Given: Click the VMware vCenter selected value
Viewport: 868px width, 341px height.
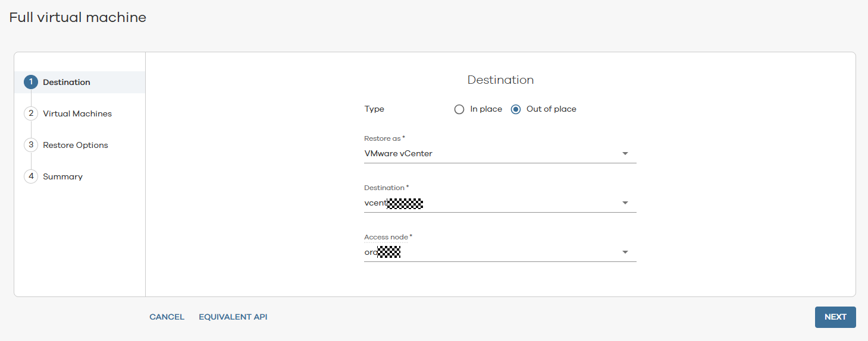Looking at the screenshot, I should 399,153.
